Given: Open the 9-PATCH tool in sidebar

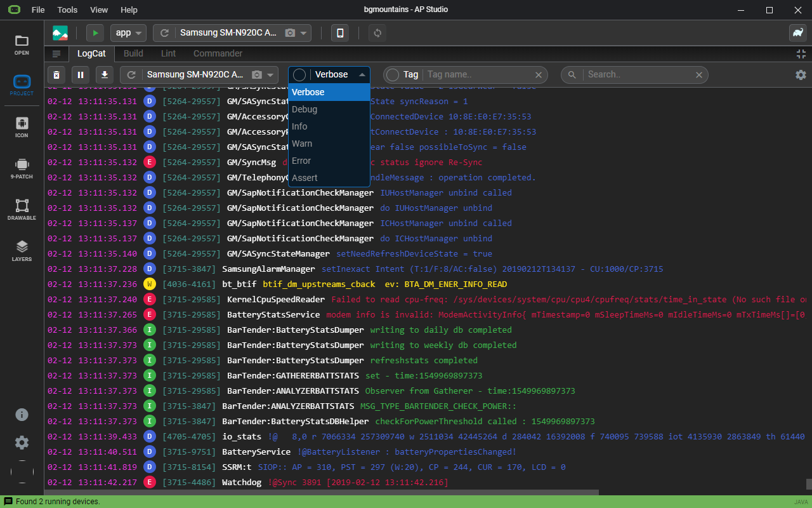Looking at the screenshot, I should point(22,168).
